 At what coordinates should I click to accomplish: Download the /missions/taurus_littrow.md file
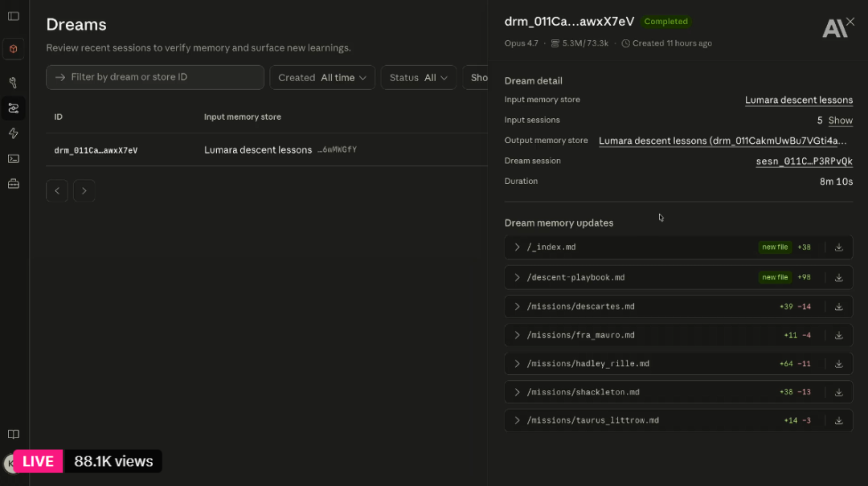click(838, 421)
